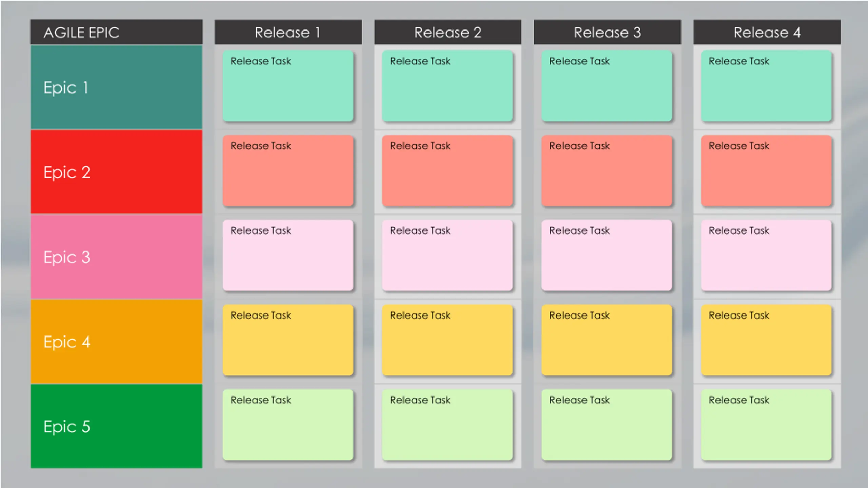The height and width of the screenshot is (488, 868).
Task: Click the Release 3 column header
Action: tap(607, 32)
